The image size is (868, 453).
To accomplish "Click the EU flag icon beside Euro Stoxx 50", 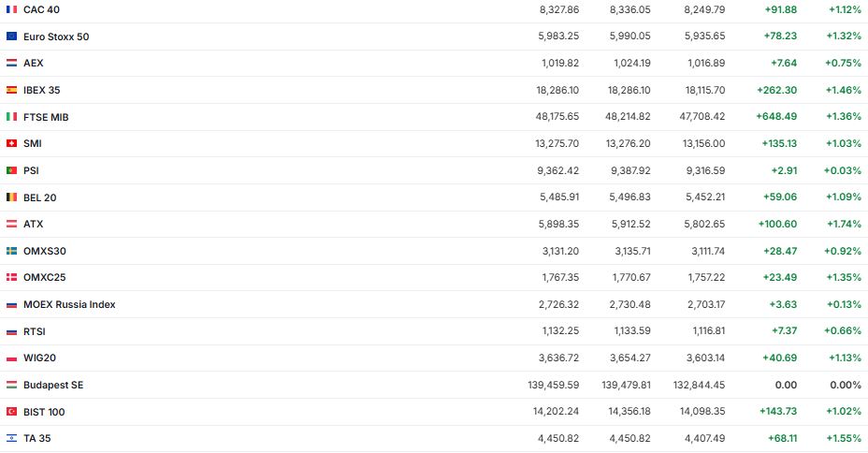I will (x=11, y=37).
